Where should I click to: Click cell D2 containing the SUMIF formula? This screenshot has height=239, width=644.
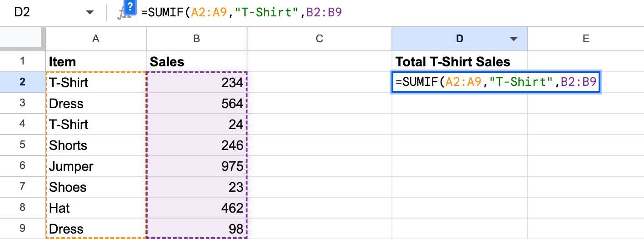[x=496, y=82]
